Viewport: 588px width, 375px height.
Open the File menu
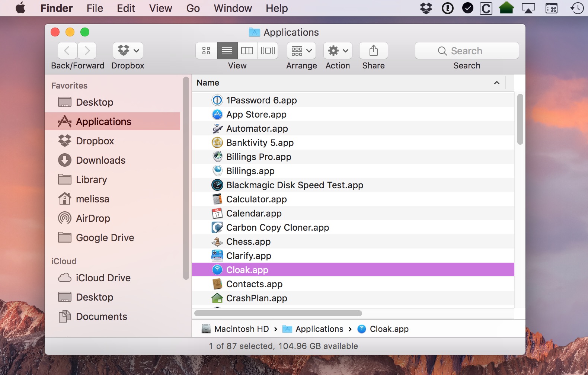pyautogui.click(x=95, y=8)
